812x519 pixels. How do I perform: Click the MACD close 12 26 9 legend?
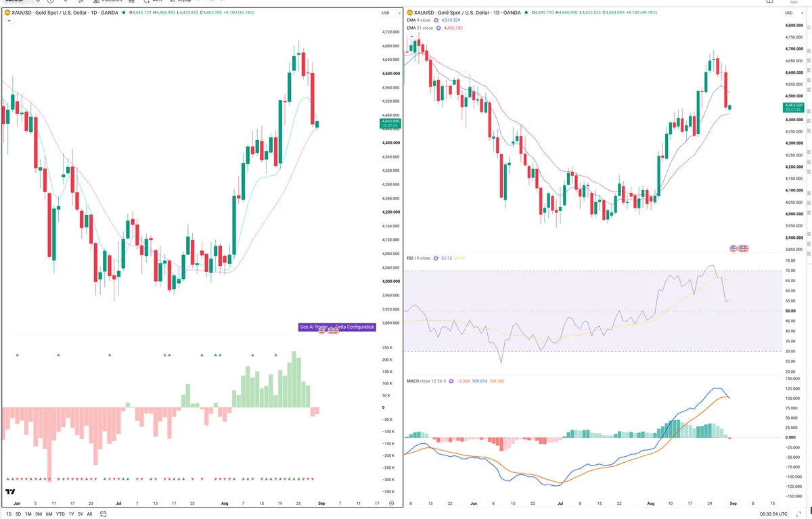426,381
